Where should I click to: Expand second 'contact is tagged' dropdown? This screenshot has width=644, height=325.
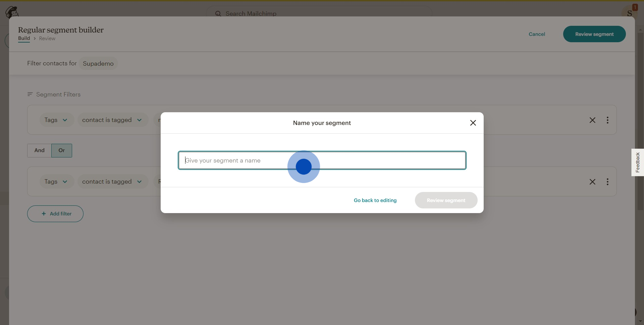(112, 182)
